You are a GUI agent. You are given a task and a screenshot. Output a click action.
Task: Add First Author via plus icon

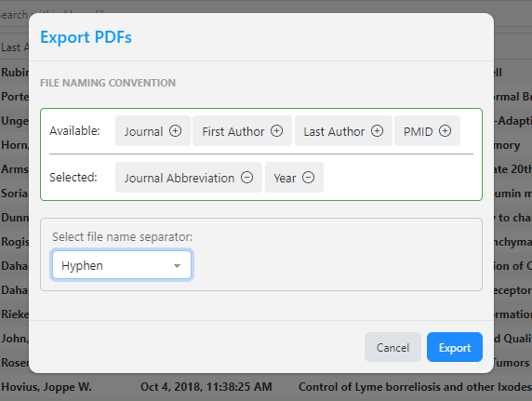[276, 131]
